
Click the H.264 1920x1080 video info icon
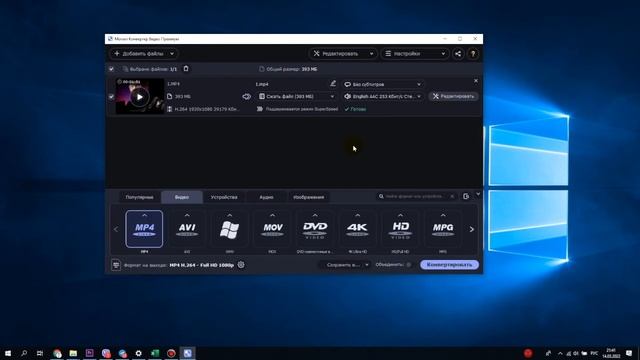click(x=169, y=109)
